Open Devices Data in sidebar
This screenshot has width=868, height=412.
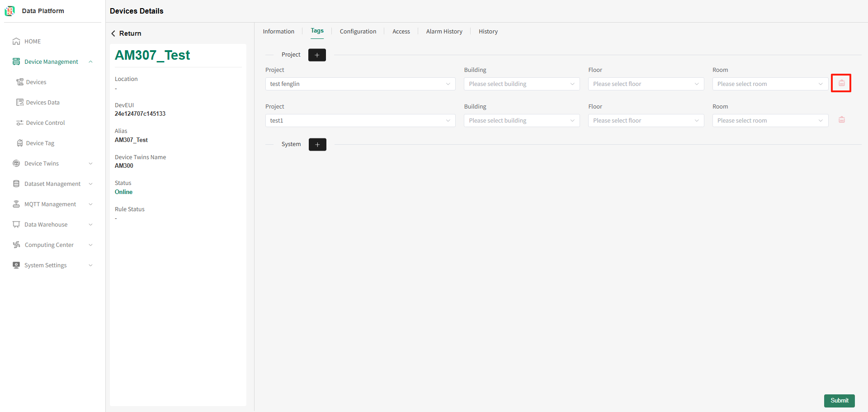click(x=42, y=103)
